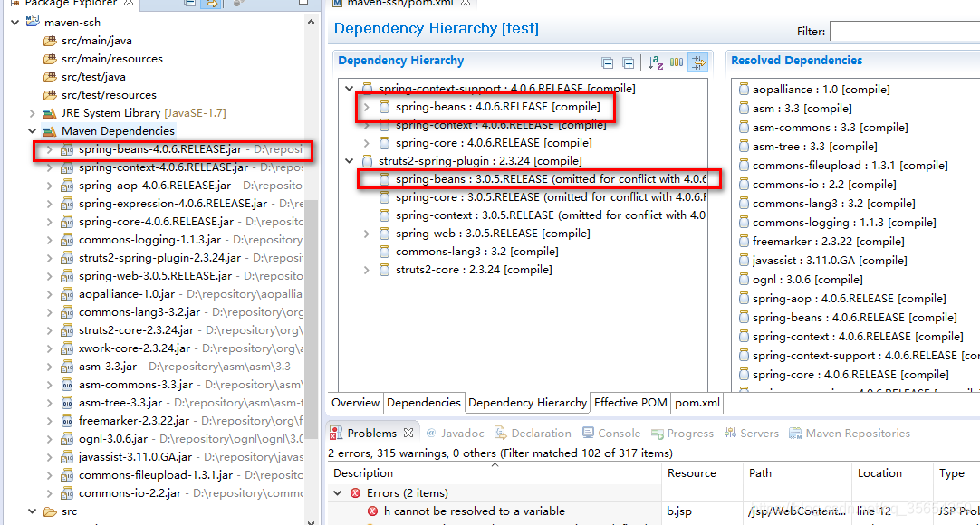The height and width of the screenshot is (525, 980).
Task: Sort problems by Resource column header
Action: [702, 473]
